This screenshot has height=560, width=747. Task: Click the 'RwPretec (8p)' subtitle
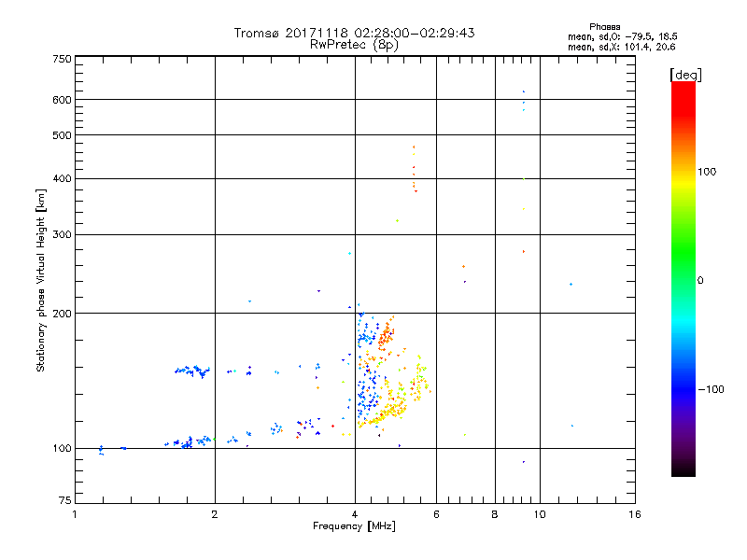point(354,45)
